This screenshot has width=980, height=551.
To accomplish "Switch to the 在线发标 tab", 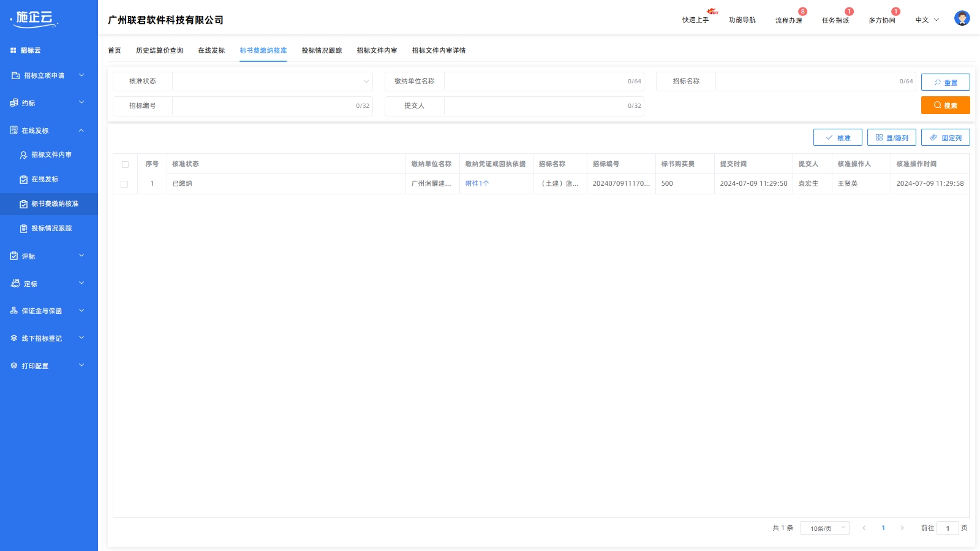I will click(x=211, y=50).
